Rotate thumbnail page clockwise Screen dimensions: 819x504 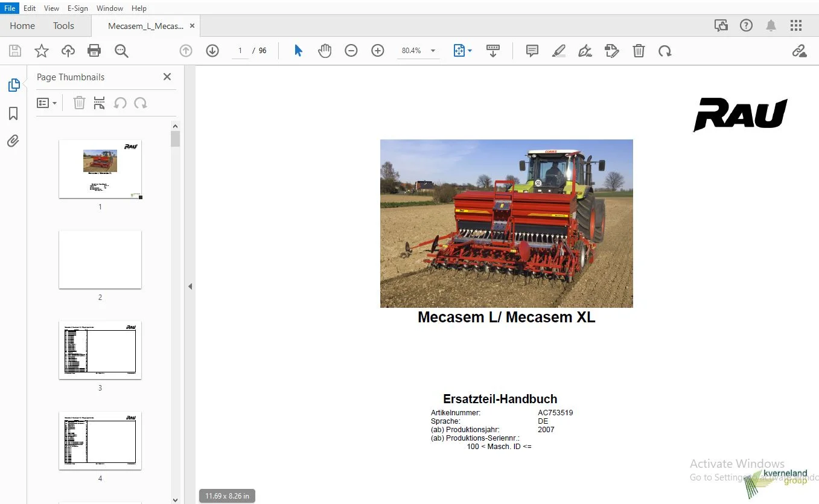tap(141, 103)
